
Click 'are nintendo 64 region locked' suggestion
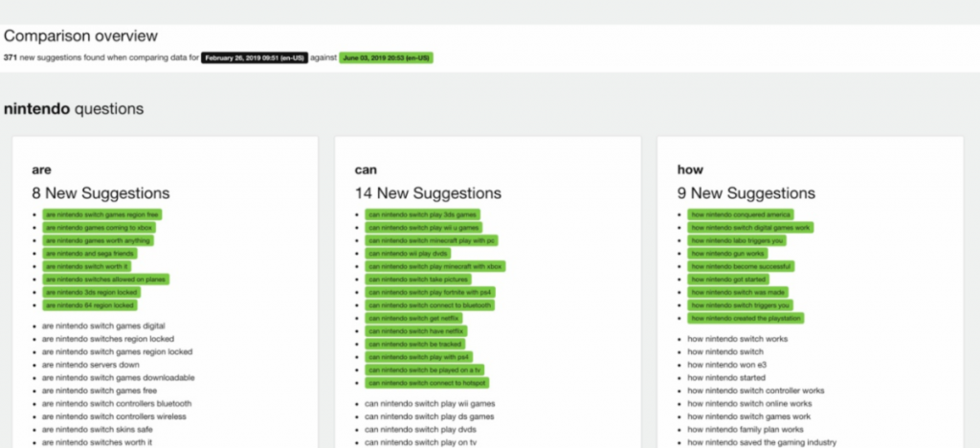click(90, 305)
